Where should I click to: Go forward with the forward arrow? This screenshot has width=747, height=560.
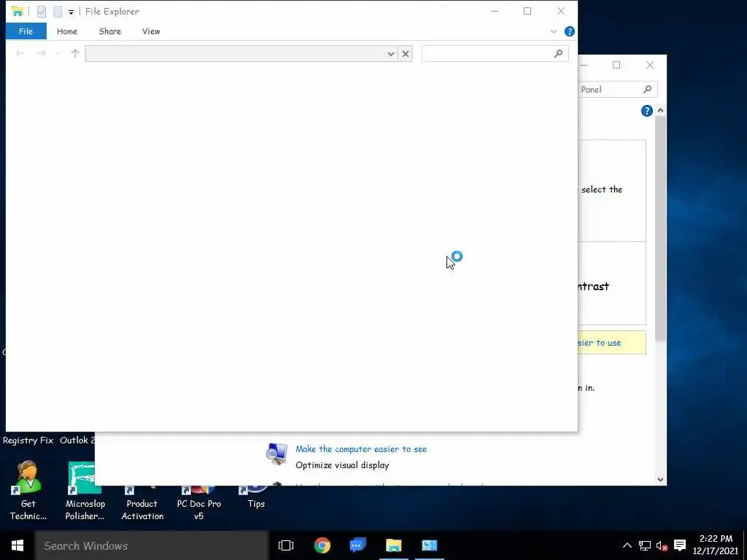click(42, 53)
